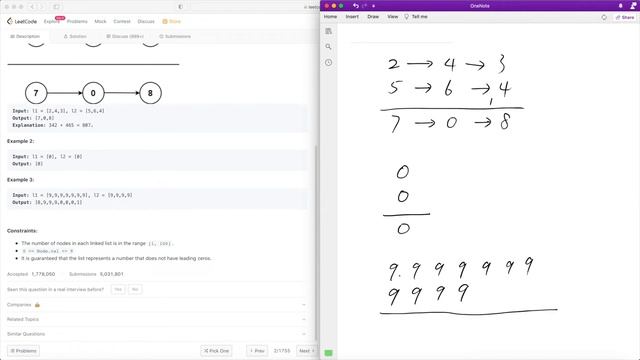Click the browser forward arrow
The height and width of the screenshot is (360, 640).
41,7
